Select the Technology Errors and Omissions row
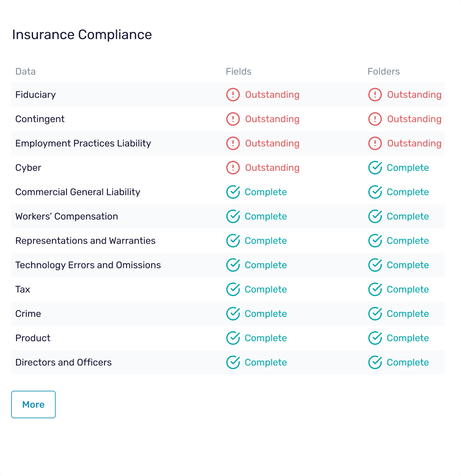461x476 pixels. tap(88, 265)
